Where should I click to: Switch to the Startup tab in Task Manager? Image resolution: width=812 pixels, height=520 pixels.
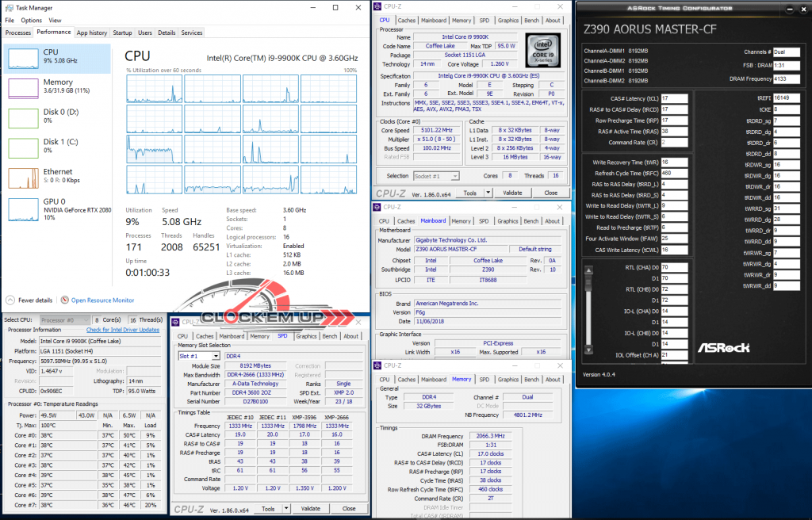point(122,32)
